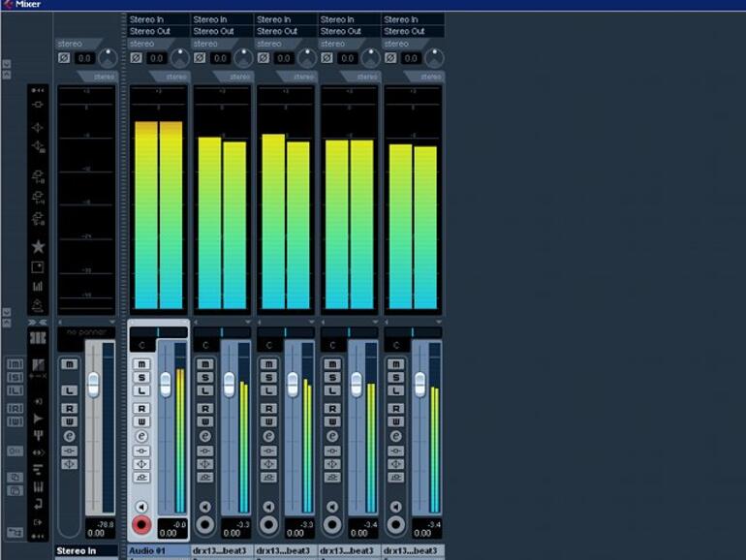746x560 pixels.
Task: Click the input gain knob on Audio 01
Action: [x=179, y=58]
